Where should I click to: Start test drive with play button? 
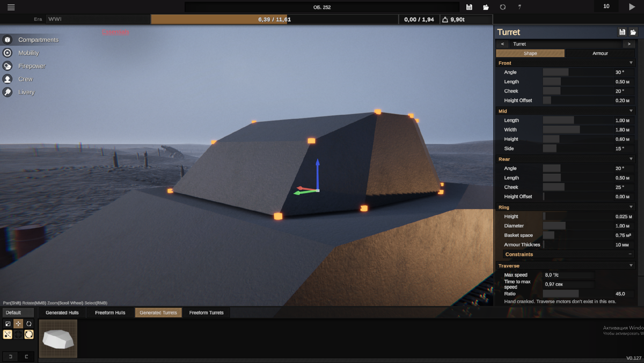pos(632,7)
